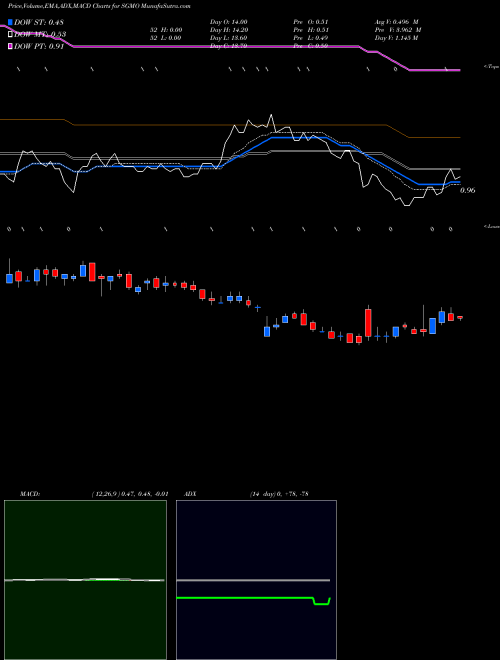The width and height of the screenshot is (500, 660).
Task: Click the white DOW MT legend swatch
Action: 10,34
